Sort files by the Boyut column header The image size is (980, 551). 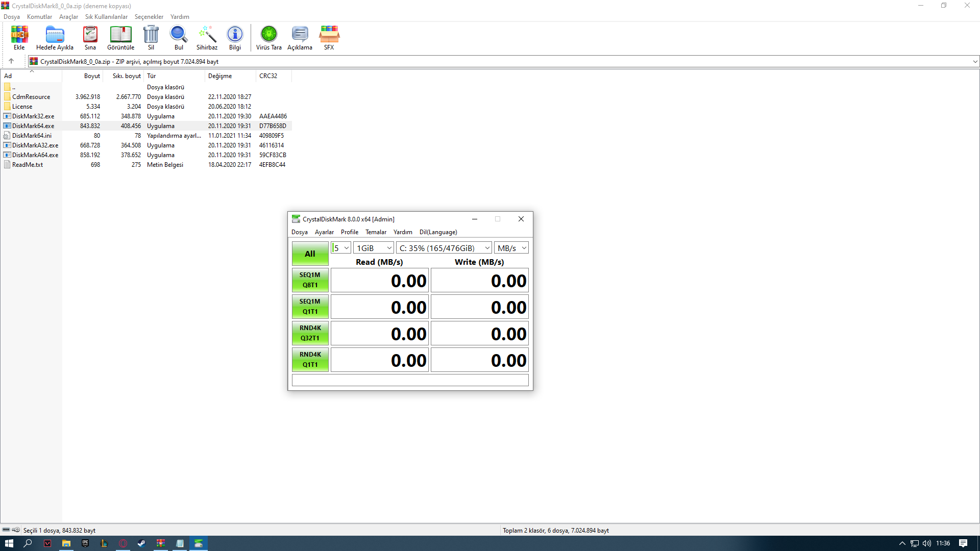[x=92, y=76]
